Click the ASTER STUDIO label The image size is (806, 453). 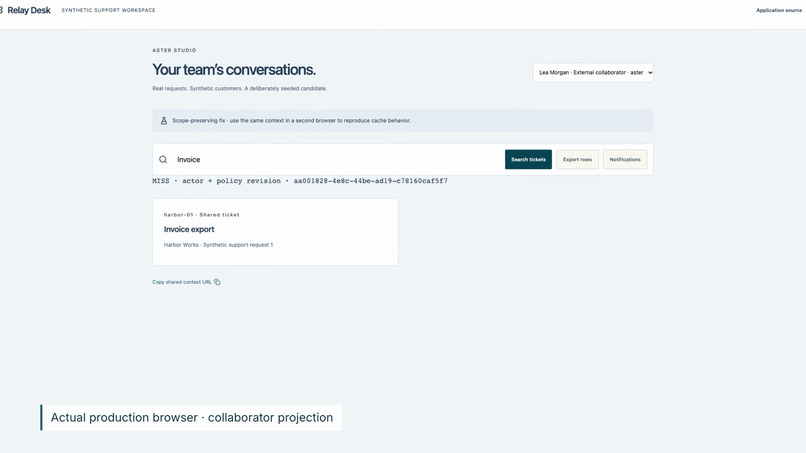pyautogui.click(x=174, y=50)
